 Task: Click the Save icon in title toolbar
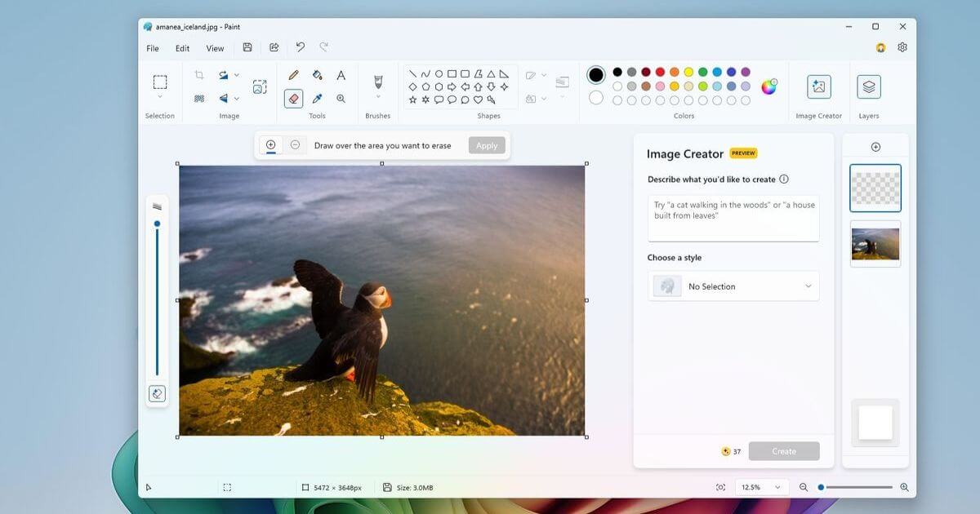pos(247,47)
